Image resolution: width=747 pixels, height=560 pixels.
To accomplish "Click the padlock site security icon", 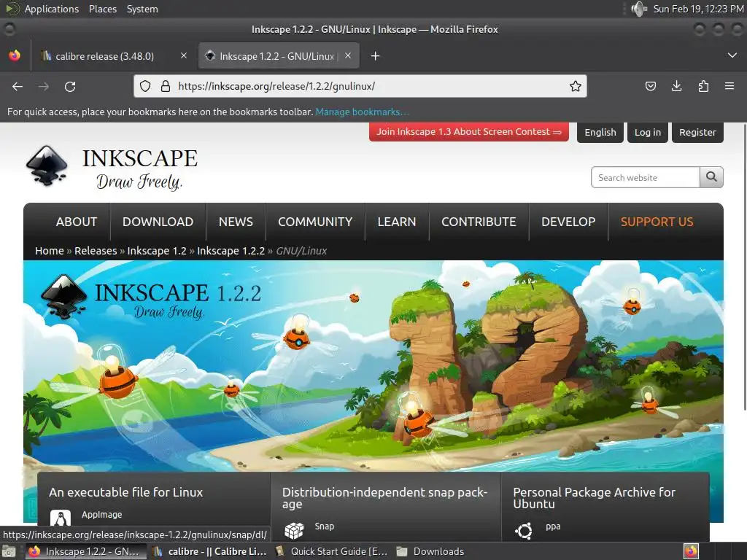I will click(166, 86).
